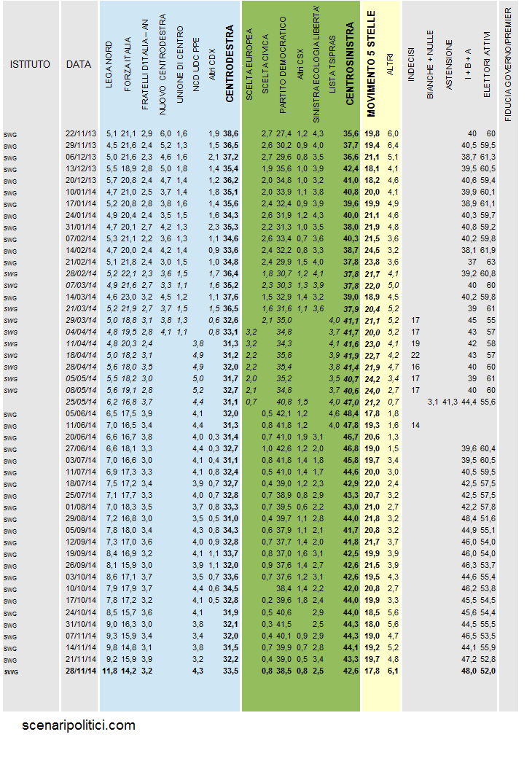Click the DATA column header
Viewport: 532px width, 772px height.
(x=79, y=64)
